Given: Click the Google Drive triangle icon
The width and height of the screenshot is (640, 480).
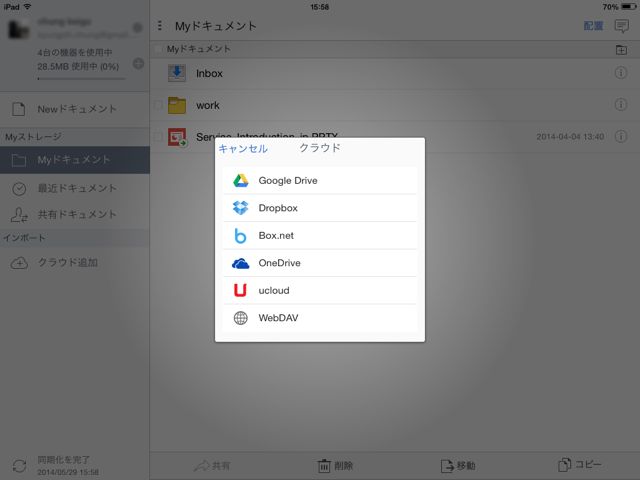Looking at the screenshot, I should (240, 180).
